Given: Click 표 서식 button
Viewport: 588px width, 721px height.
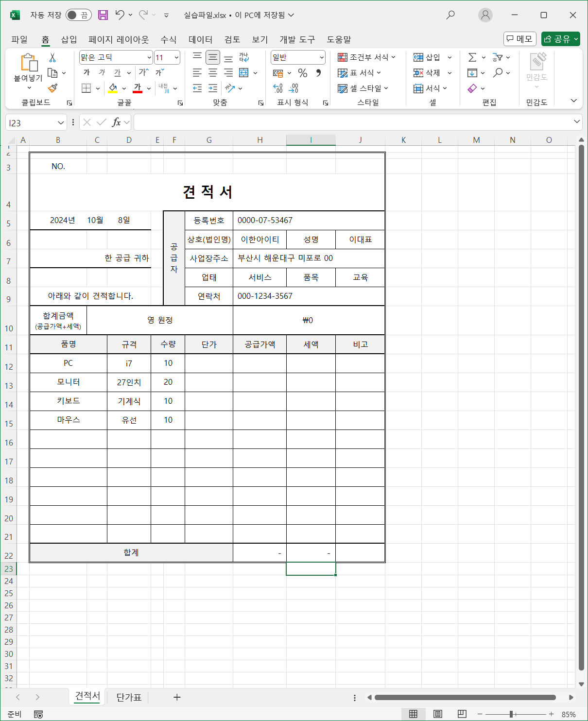Looking at the screenshot, I should (x=360, y=73).
